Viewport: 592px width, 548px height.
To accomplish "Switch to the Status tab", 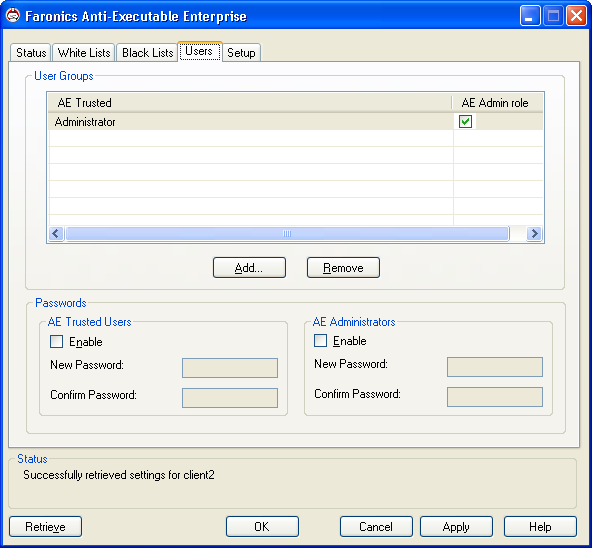I will tap(31, 52).
